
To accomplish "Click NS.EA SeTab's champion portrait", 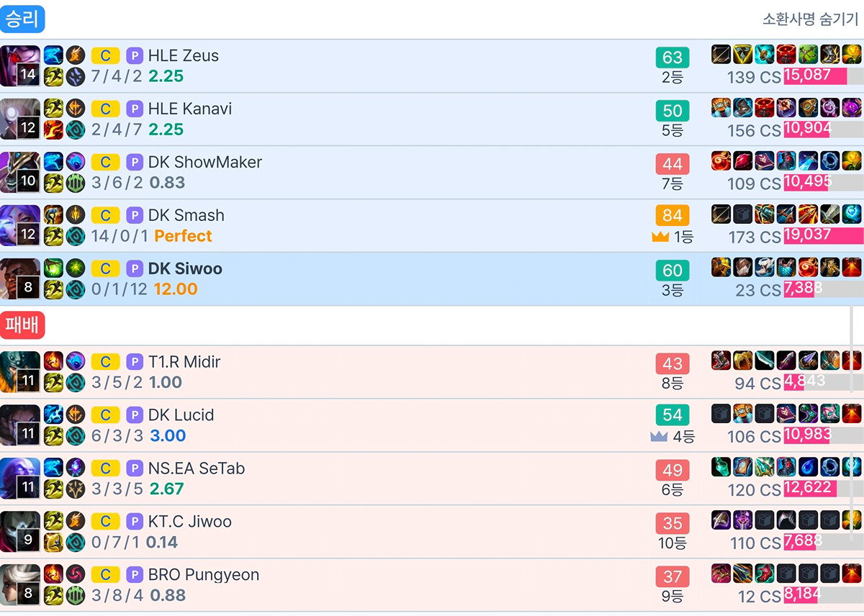I will (x=20, y=479).
